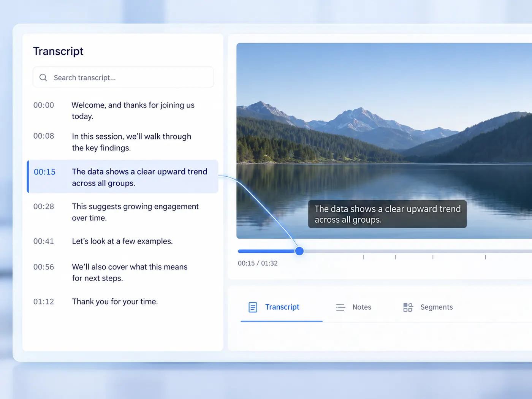The image size is (532, 399).
Task: Select line "In this session, we'll walk through"
Action: click(131, 136)
